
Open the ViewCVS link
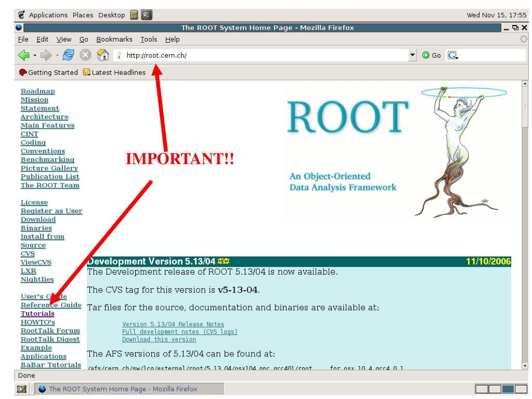pos(36,262)
